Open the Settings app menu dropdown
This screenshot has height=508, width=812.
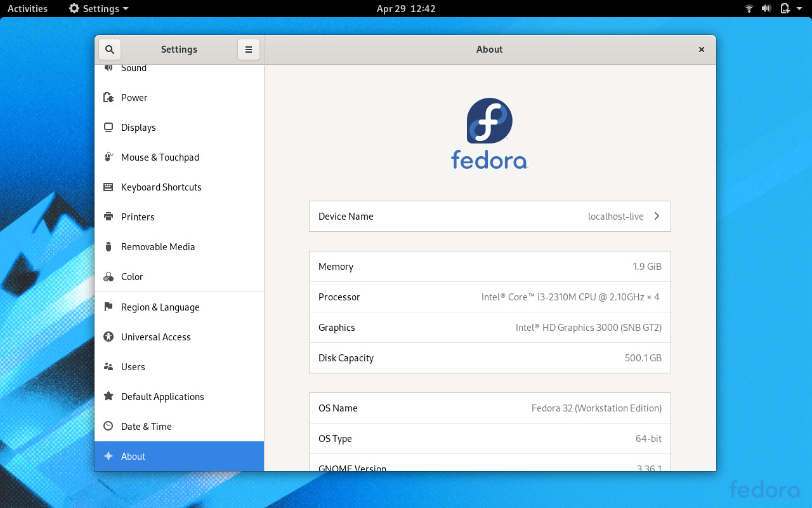tap(98, 9)
